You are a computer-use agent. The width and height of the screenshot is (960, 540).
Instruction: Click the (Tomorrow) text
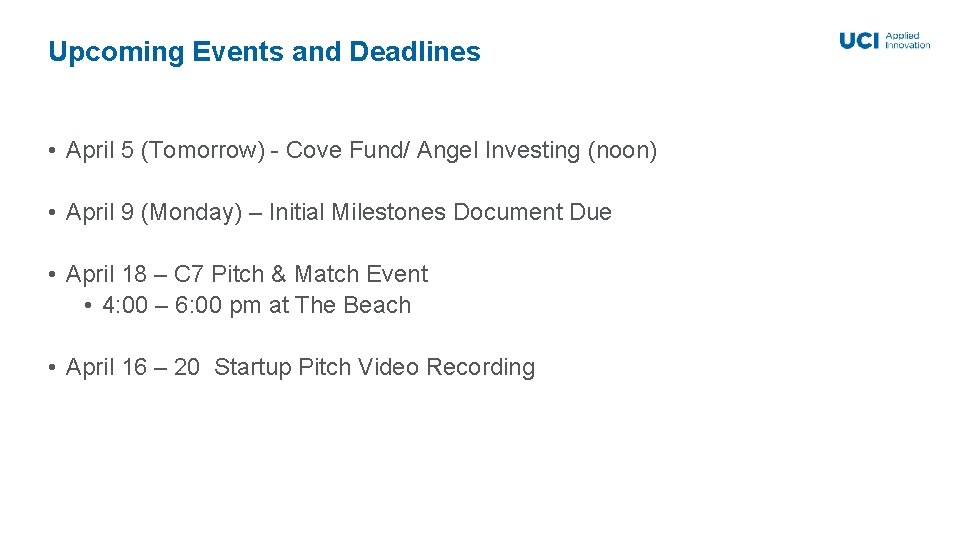coord(203,151)
